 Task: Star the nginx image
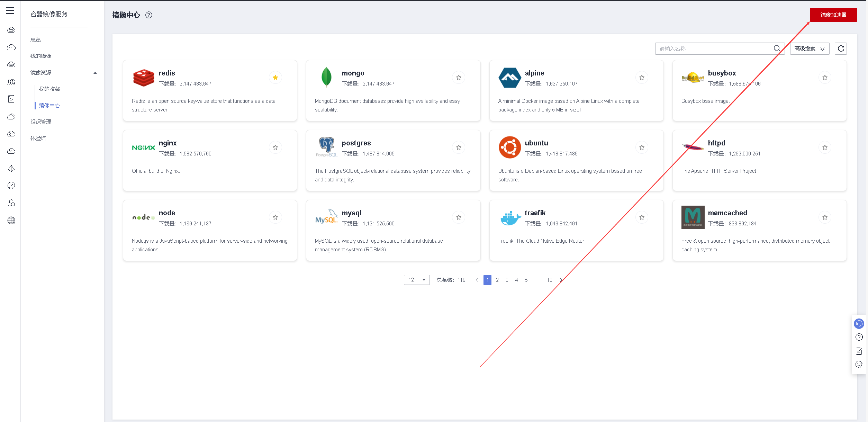point(275,147)
